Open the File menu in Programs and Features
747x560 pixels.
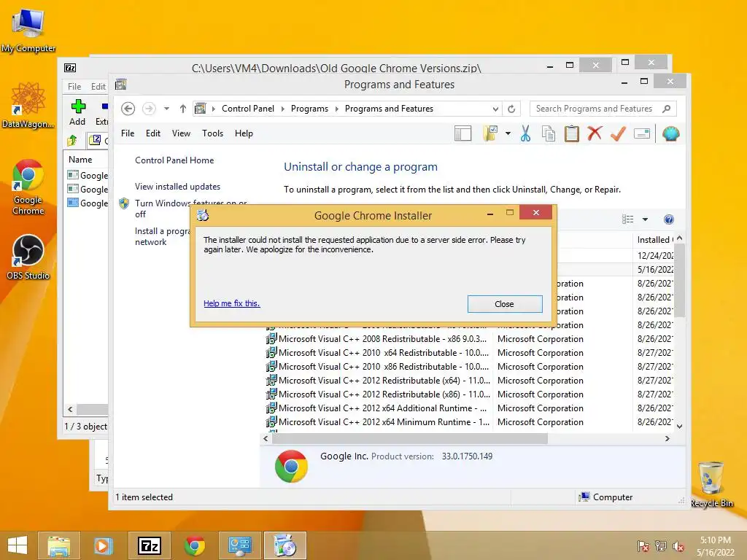point(128,133)
